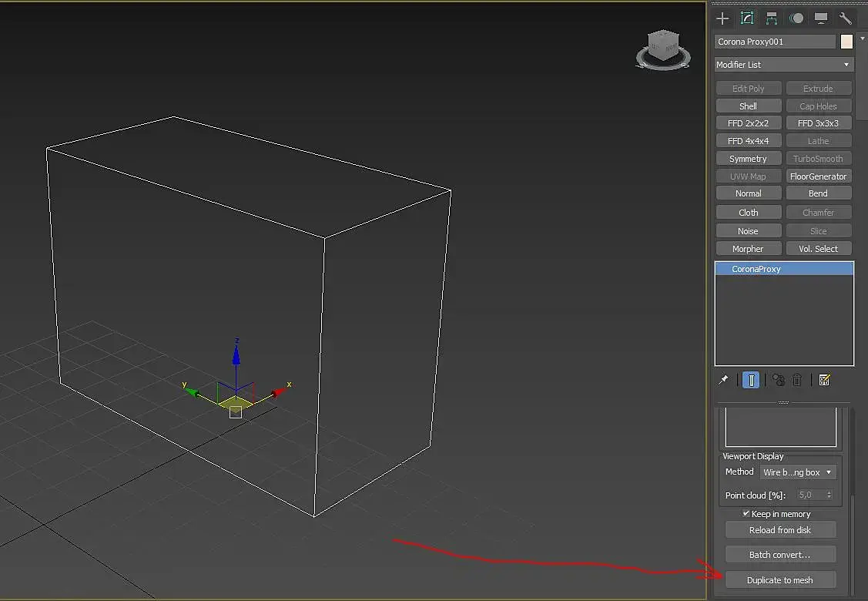Screen dimensions: 868x601
Task: Click the Batch convert button
Action: (x=780, y=555)
